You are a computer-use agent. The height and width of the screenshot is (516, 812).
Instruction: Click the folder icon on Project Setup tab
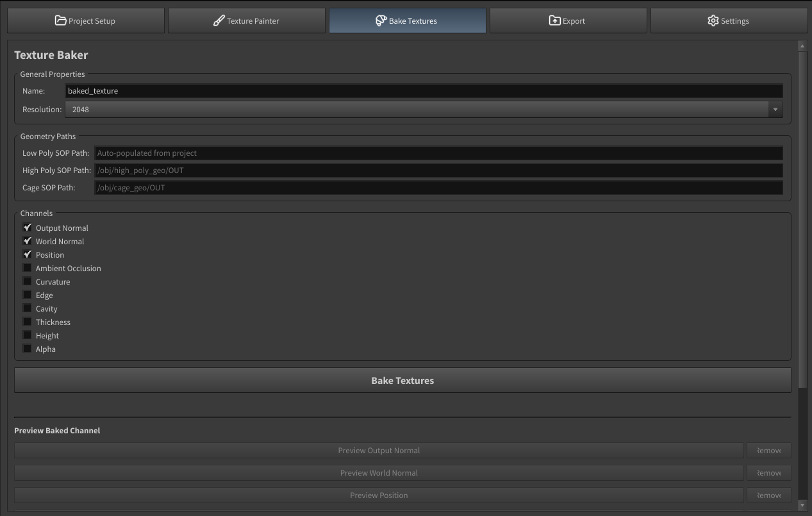[60, 21]
